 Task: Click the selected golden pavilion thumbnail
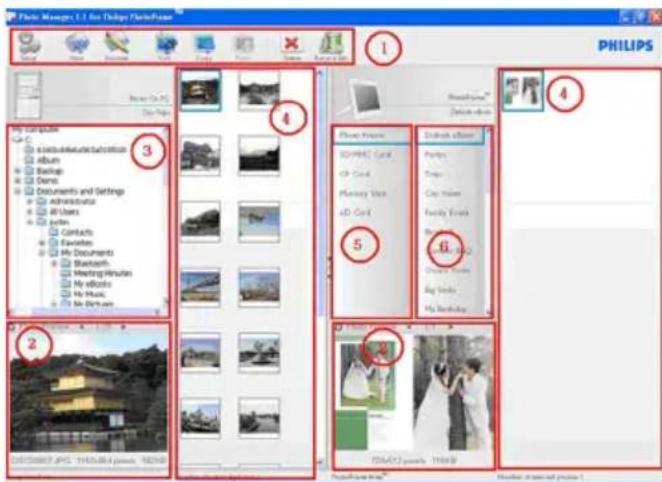pyautogui.click(x=201, y=91)
